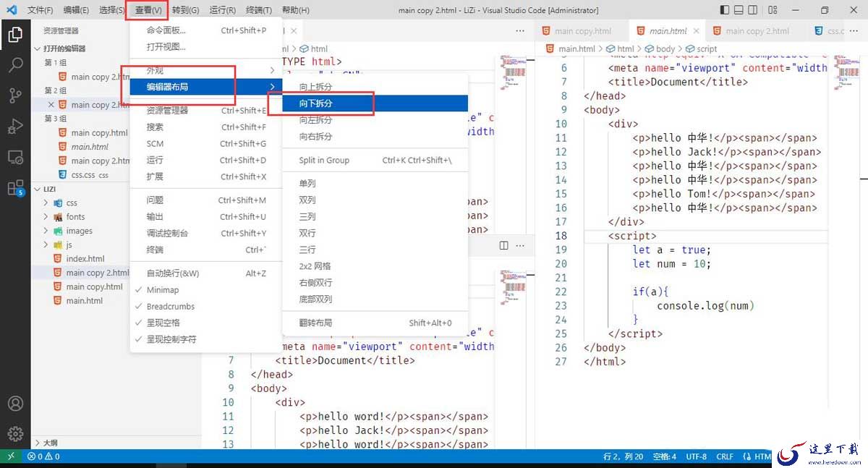Open the Extensions view with badge 5

pos(15,188)
